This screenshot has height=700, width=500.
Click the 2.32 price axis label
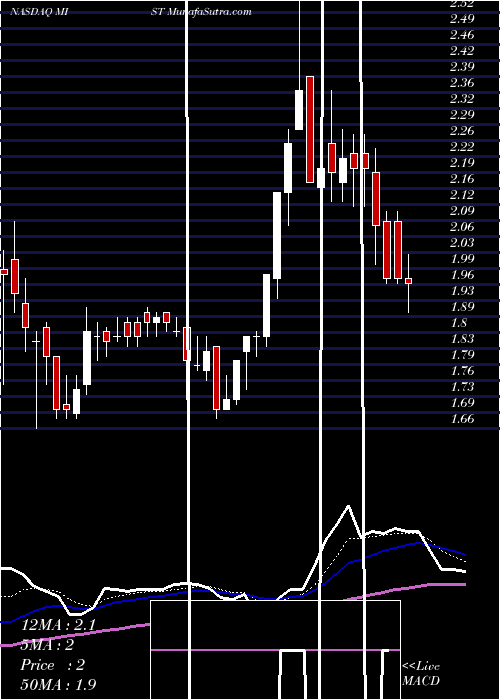(x=462, y=99)
